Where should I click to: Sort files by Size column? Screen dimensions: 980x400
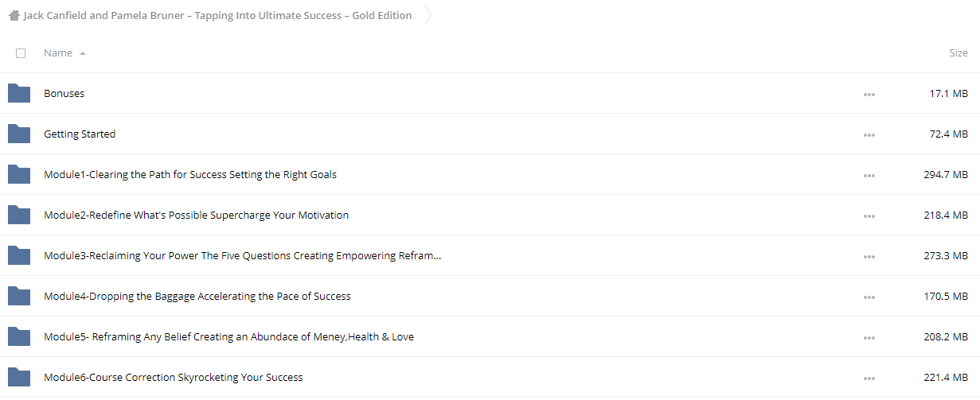coord(959,53)
